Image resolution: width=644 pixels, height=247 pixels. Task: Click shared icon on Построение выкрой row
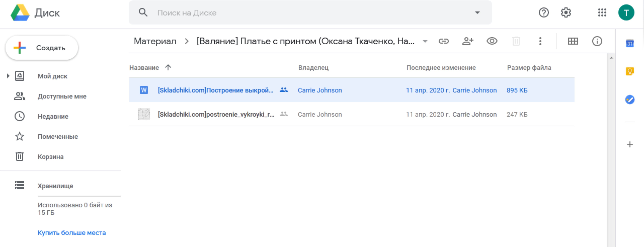click(284, 90)
